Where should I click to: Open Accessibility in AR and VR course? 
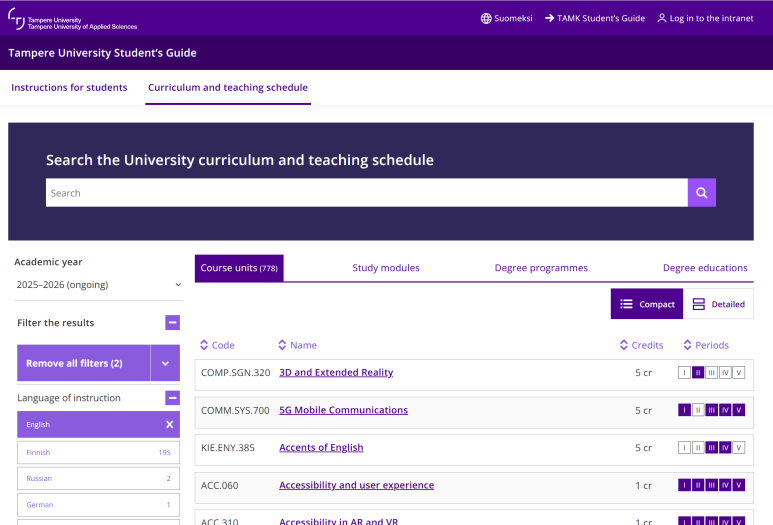click(x=339, y=521)
